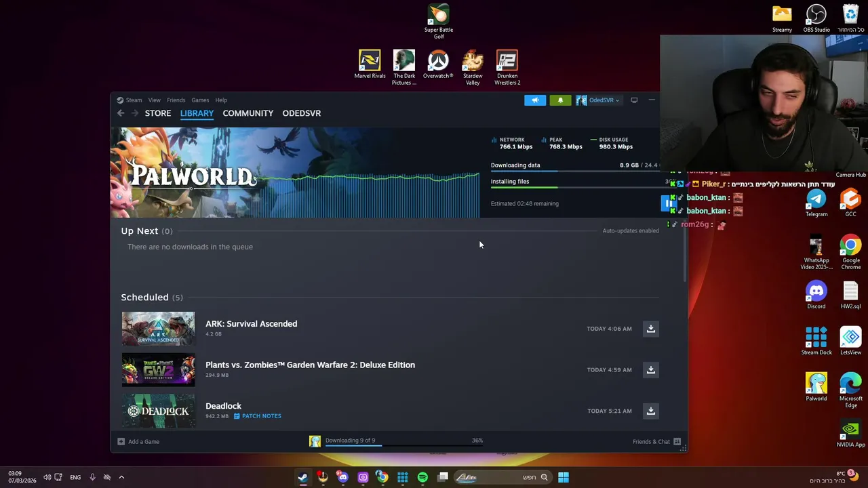Open Marvel Rivals desktop shortcut
The image size is (868, 488).
pyautogui.click(x=370, y=64)
